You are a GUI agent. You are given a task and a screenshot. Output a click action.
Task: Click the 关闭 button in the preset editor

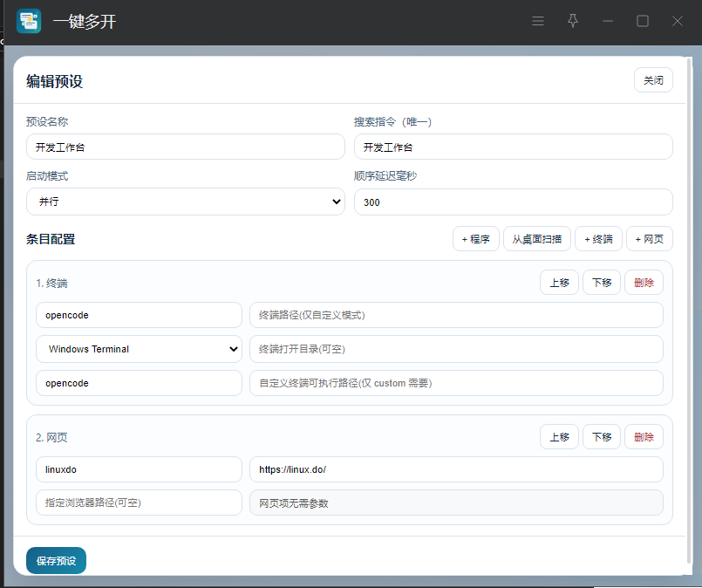653,80
